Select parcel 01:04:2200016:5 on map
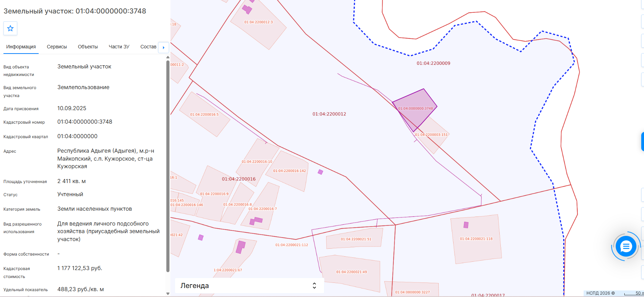This screenshot has width=644, height=297. [x=204, y=114]
